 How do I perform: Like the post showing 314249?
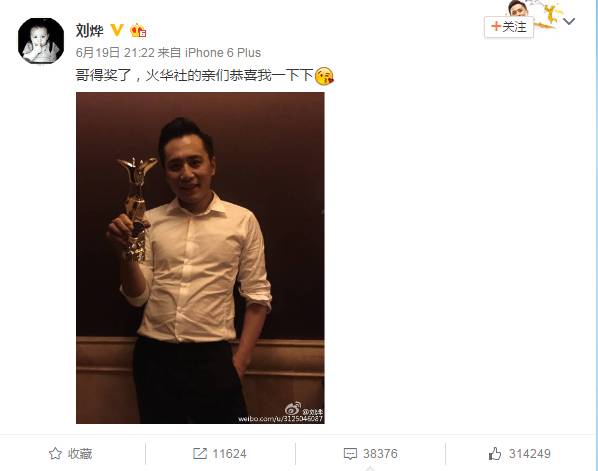tap(520, 453)
